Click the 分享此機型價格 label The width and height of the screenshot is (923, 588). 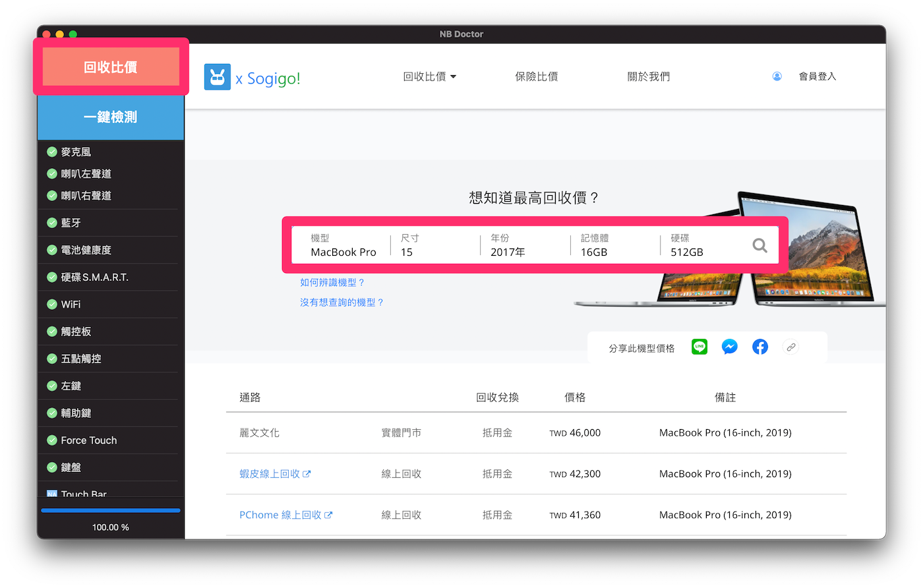641,348
